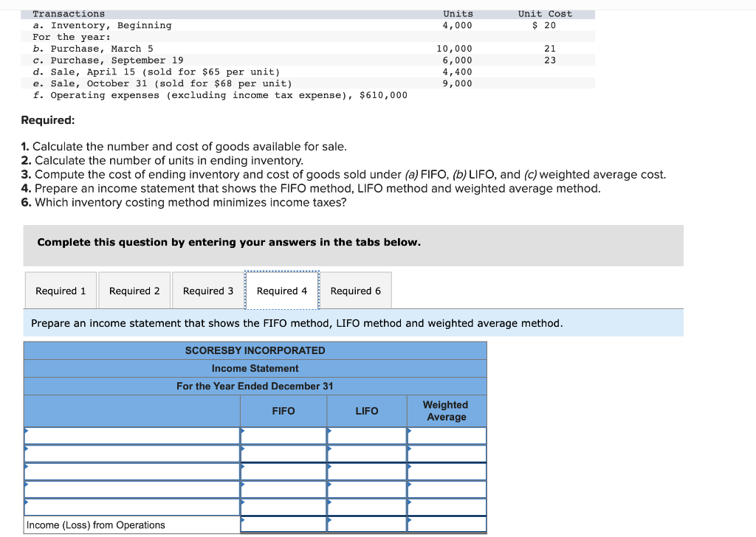
Task: Click the Weighted Average cell on the third row
Action: point(447,471)
